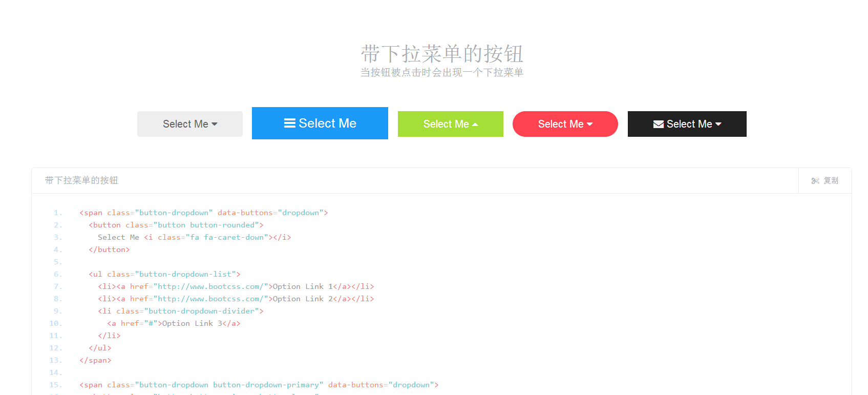Open the green Select Me dropdown button

[x=451, y=124]
